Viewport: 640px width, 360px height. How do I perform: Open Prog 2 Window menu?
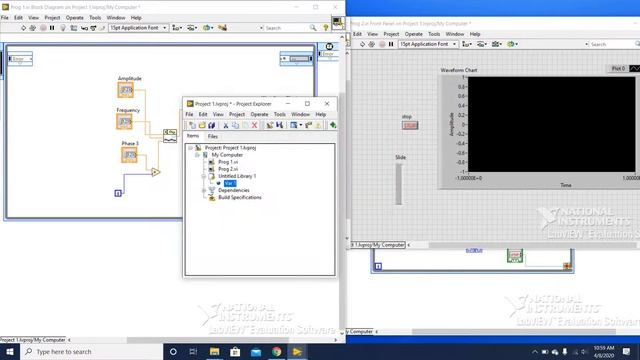455,34
